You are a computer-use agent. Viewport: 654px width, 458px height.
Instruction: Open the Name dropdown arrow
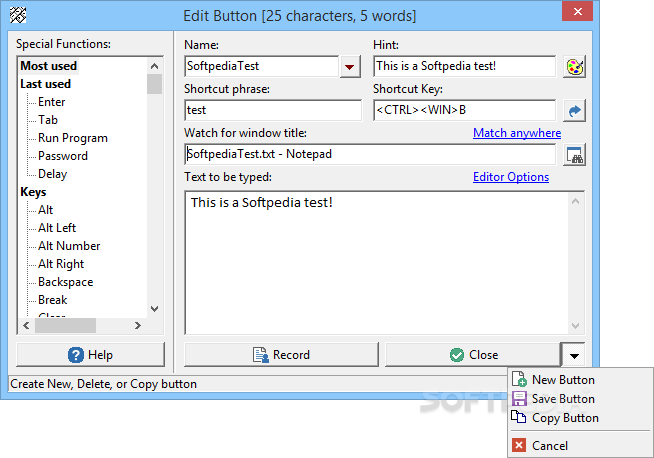[x=350, y=66]
